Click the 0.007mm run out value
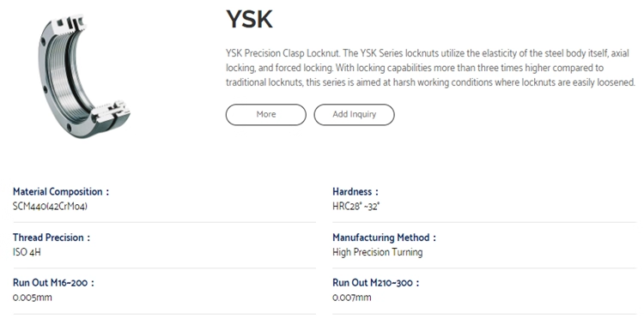644x319 pixels. [352, 298]
